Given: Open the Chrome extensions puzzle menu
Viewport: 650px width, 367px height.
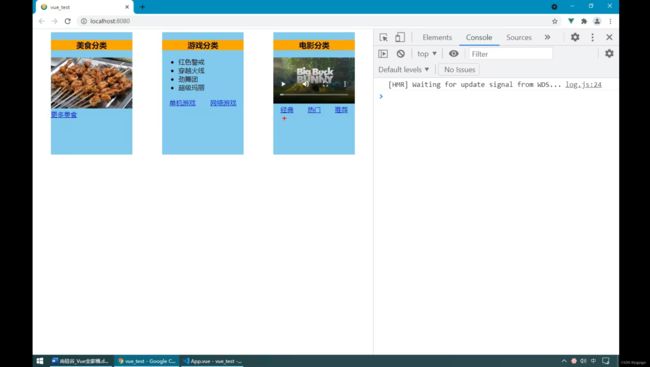Looking at the screenshot, I should (584, 21).
